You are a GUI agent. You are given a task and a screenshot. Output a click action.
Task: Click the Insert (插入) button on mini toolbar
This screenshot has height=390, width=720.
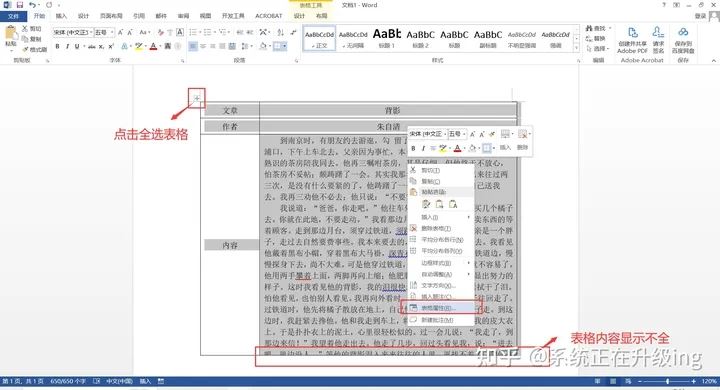tap(505, 141)
